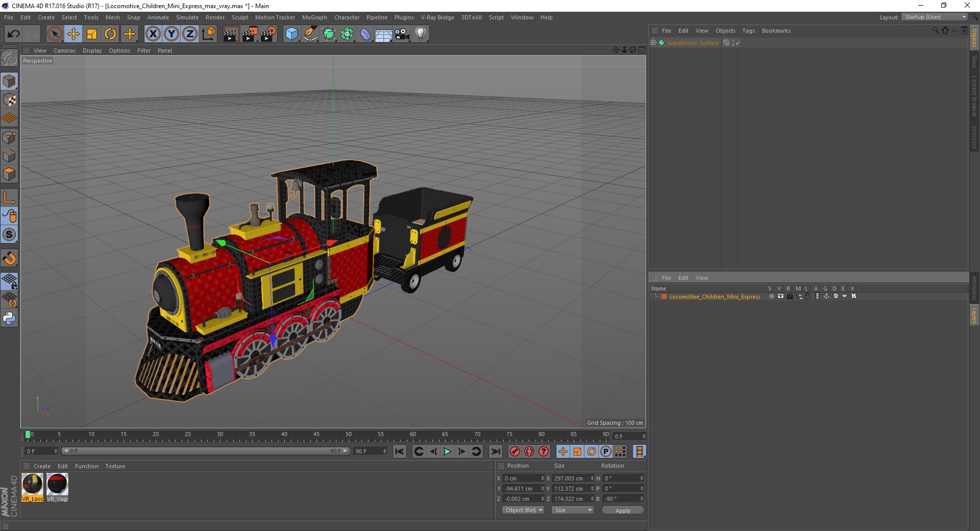The image size is (980, 531).
Task: Add a Subdivision Surface generator icon
Action: pos(329,34)
